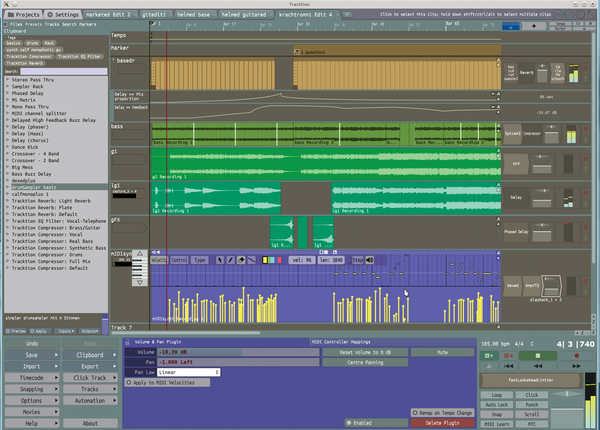Open the Phased Delay plugin on gFX track
The height and width of the screenshot is (430, 600).
[516, 232]
